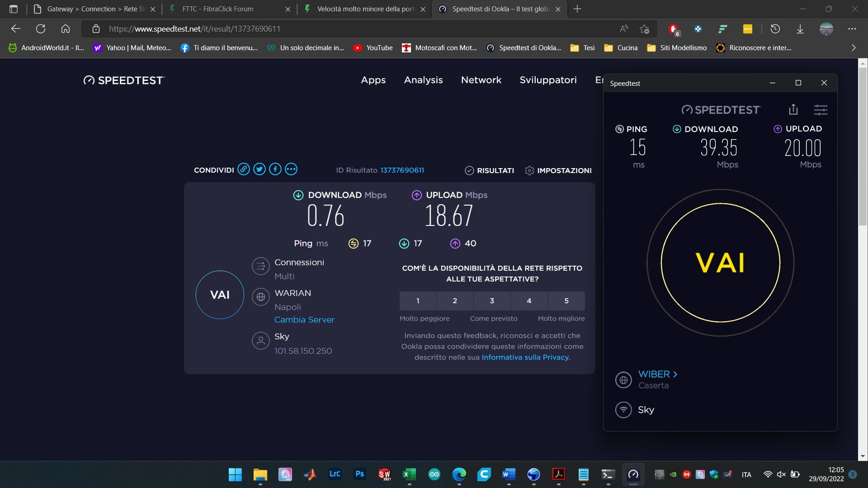Open browser settings and more menu
The width and height of the screenshot is (868, 488).
click(852, 29)
